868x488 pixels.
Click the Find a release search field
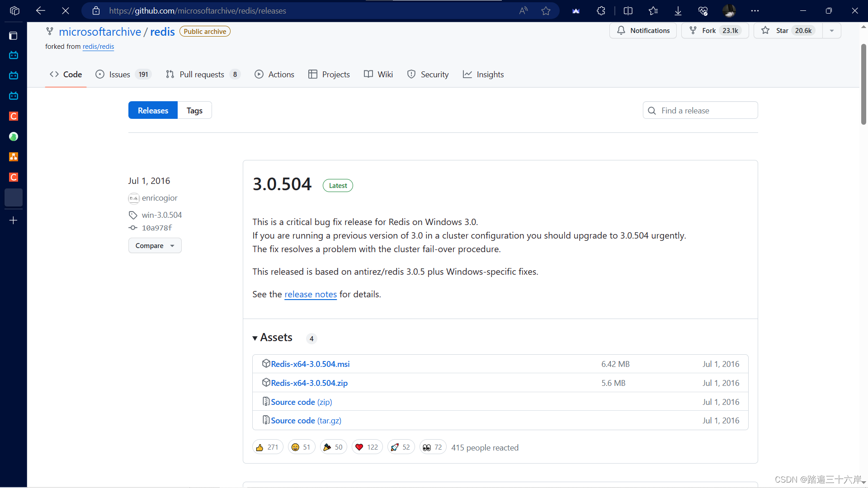pos(700,110)
